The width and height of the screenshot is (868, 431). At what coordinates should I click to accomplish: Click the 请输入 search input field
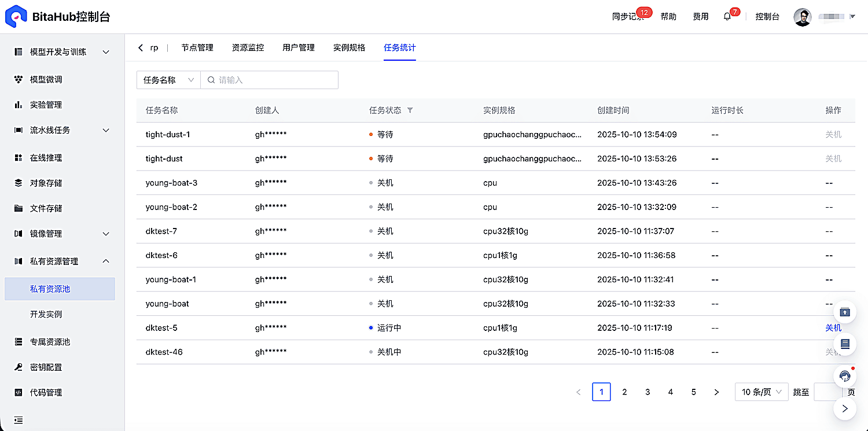pyautogui.click(x=269, y=80)
